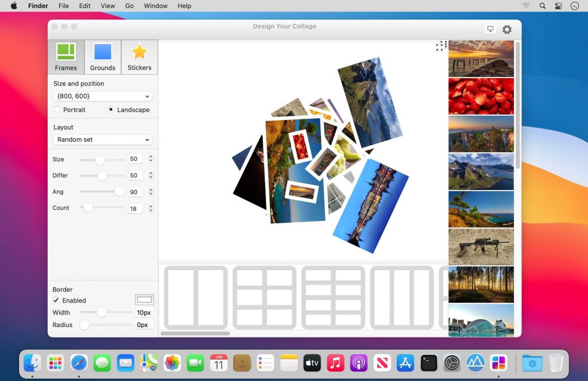Click the drag handle dots above the canvas
The width and height of the screenshot is (588, 381).
[441, 46]
